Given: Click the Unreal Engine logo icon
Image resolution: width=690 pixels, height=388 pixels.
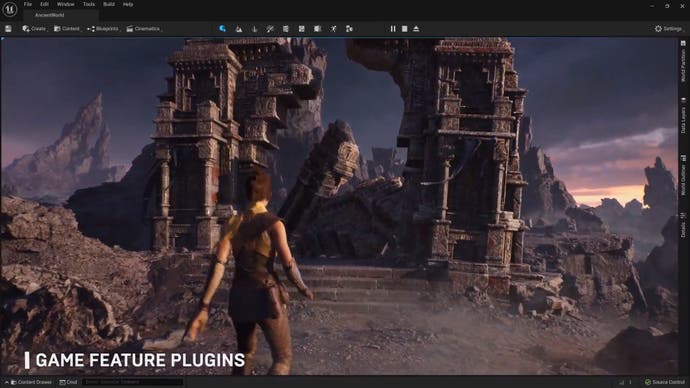Looking at the screenshot, I should (10, 9).
